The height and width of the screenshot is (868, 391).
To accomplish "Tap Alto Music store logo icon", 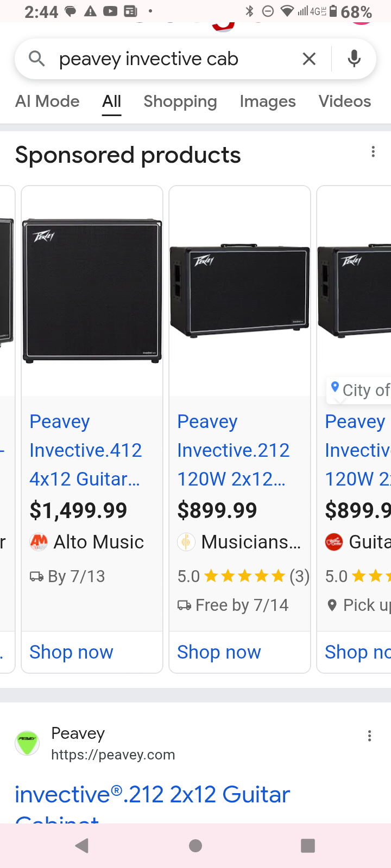I will [39, 542].
